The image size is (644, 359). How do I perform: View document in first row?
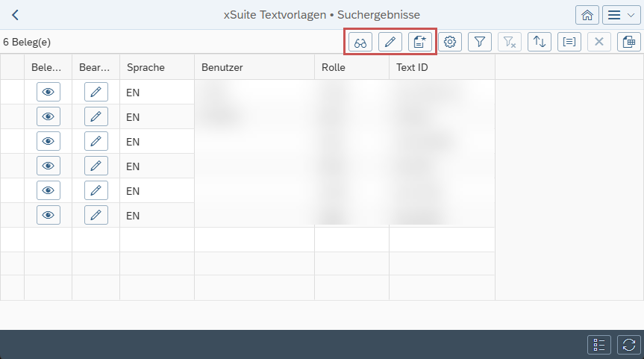(49, 92)
